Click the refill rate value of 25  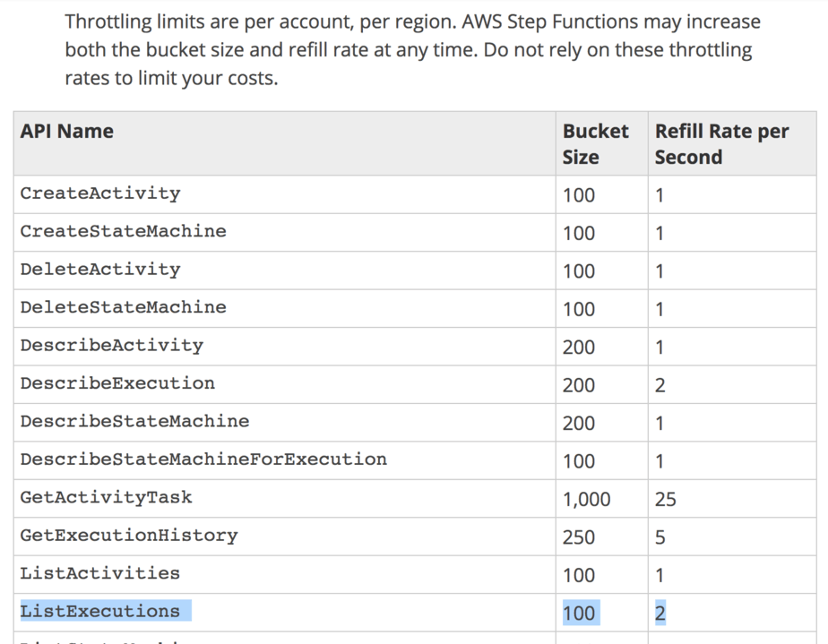665,499
